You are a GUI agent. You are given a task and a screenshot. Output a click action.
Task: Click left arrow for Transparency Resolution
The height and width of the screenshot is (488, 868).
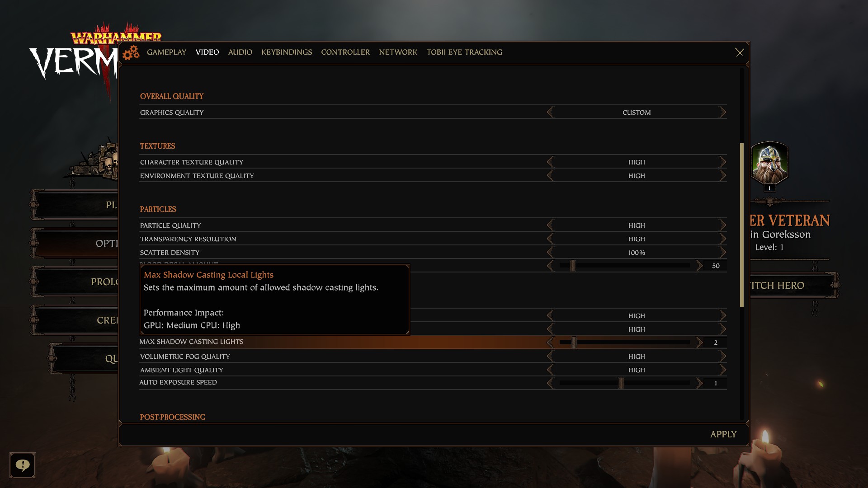550,239
